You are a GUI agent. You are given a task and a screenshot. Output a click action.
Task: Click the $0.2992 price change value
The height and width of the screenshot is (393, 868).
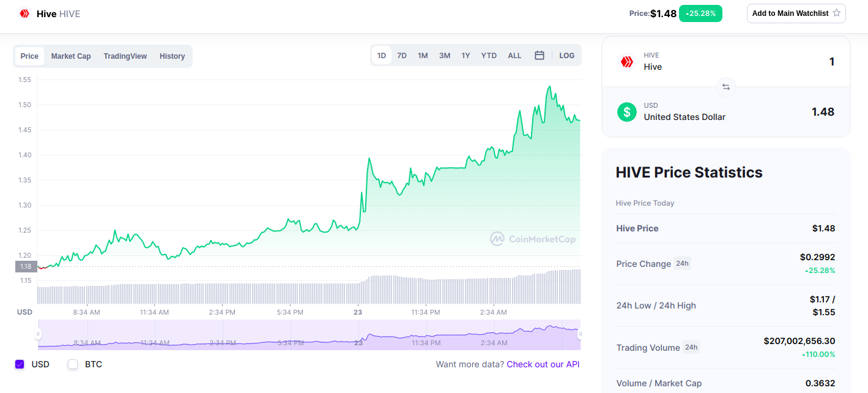coord(817,257)
